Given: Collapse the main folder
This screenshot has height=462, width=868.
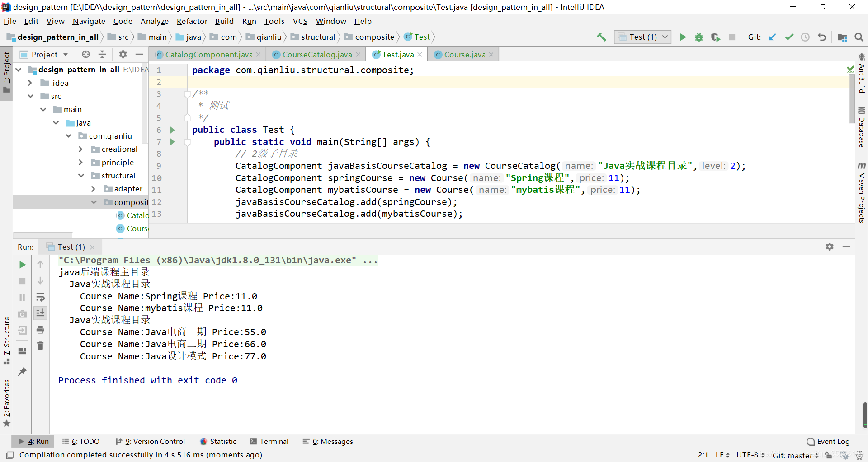Looking at the screenshot, I should point(43,109).
